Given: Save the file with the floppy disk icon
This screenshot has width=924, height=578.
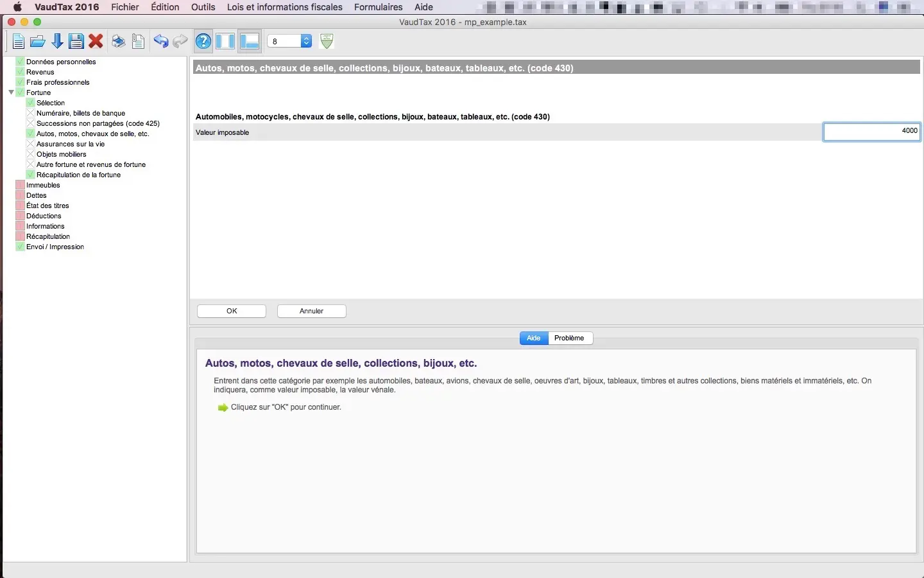Looking at the screenshot, I should pos(76,42).
